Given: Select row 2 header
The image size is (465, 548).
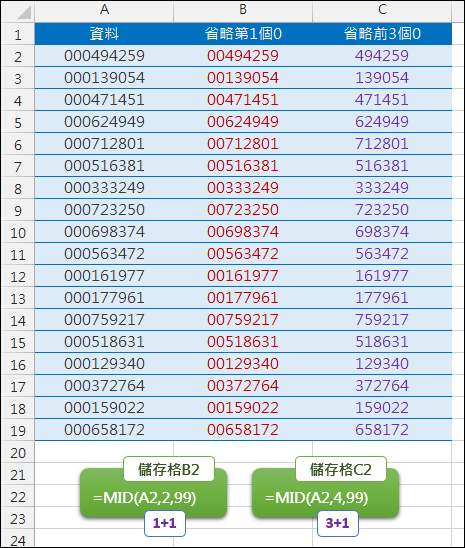Looking at the screenshot, I should (18, 56).
